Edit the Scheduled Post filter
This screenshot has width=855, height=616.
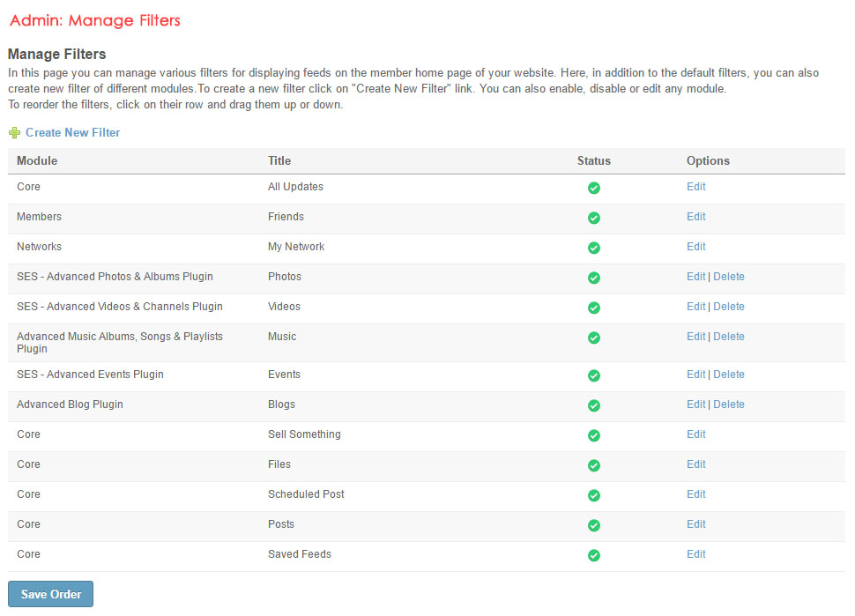point(695,494)
